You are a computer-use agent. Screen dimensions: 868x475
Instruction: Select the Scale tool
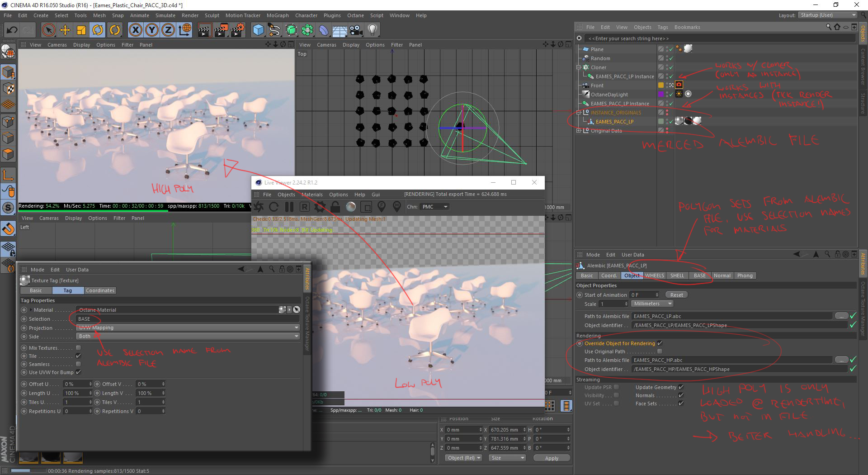tap(81, 30)
